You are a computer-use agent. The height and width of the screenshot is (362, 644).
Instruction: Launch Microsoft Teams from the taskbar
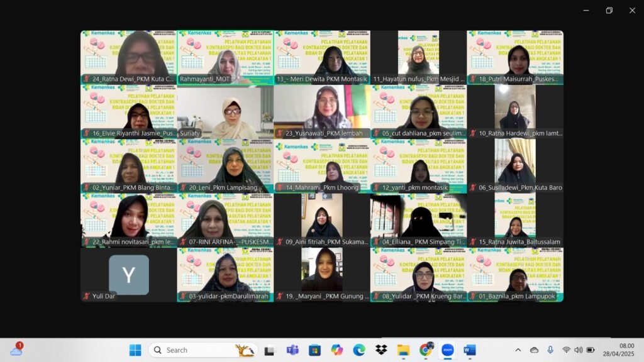point(292,350)
